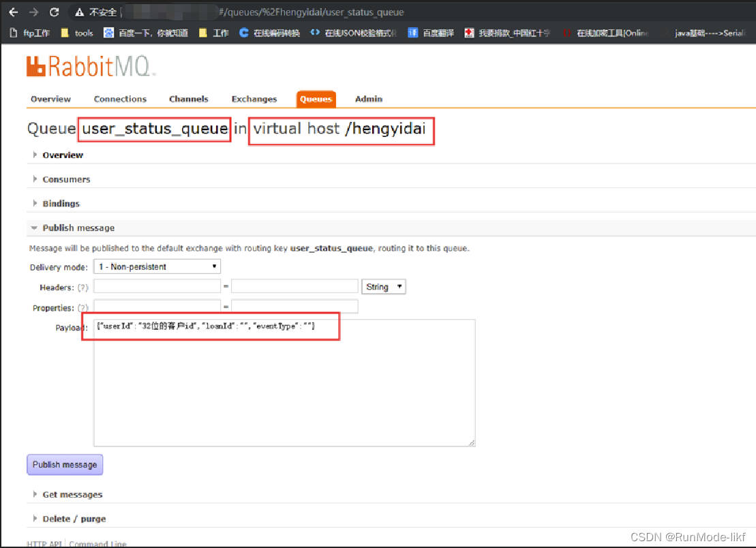Click the browser back arrow
This screenshot has height=548, width=756.
[x=14, y=12]
